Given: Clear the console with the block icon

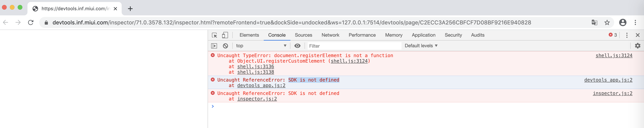Looking at the screenshot, I should (x=225, y=46).
